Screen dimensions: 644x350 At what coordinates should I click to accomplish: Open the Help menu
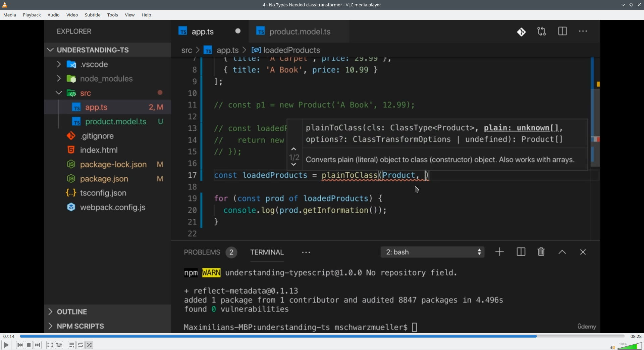point(146,15)
